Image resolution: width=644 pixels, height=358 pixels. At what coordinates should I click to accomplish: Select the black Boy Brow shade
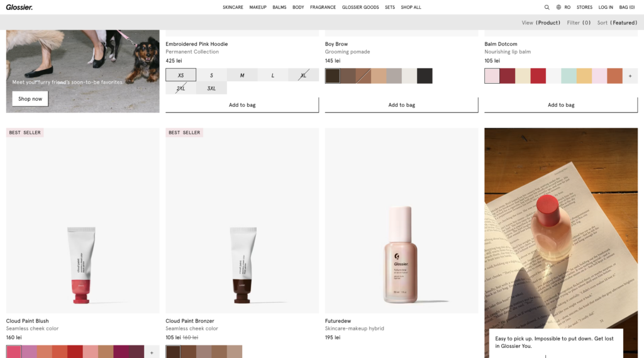click(x=425, y=76)
